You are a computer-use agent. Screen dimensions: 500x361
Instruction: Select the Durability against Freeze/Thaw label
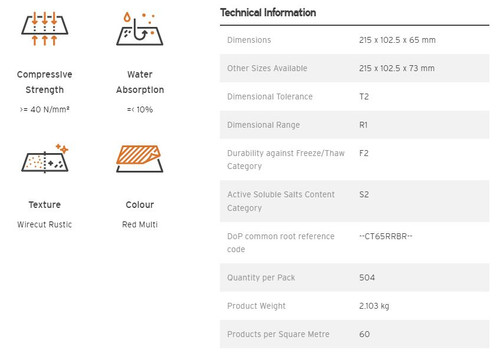[x=286, y=160]
